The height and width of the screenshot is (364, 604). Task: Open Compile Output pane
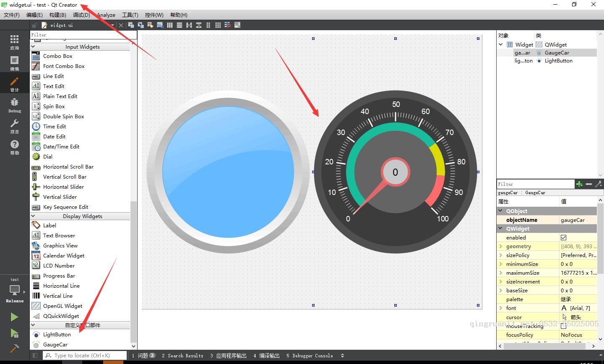(267, 356)
